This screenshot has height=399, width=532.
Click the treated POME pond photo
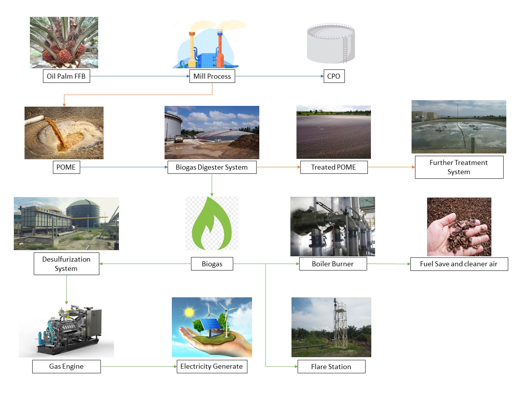(x=333, y=132)
